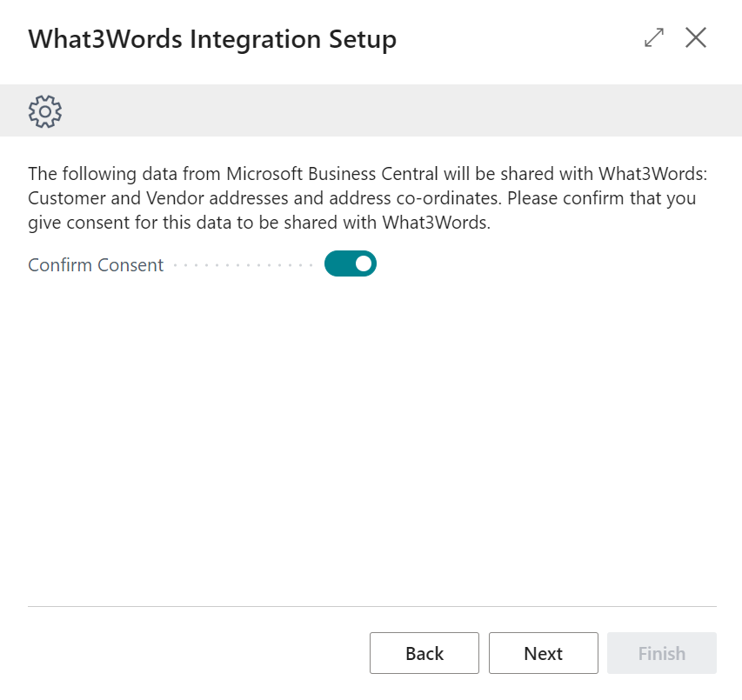This screenshot has height=700, width=742.
Task: Click the settings cog above the consent text
Action: pos(43,111)
